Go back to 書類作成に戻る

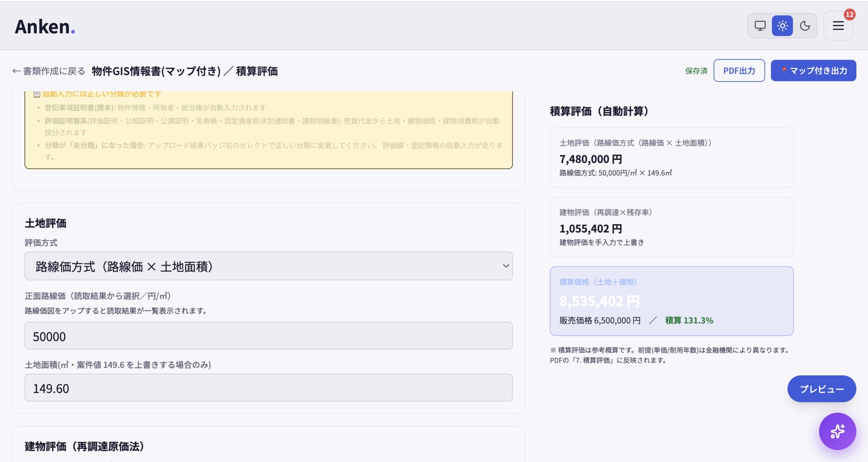click(49, 71)
